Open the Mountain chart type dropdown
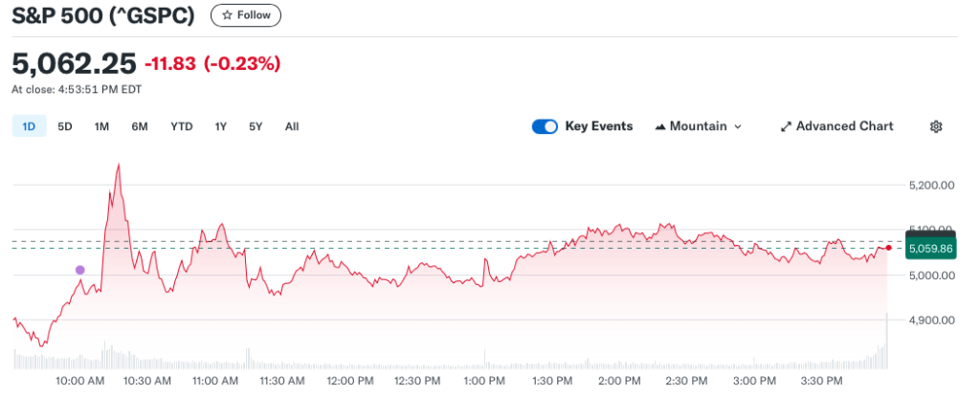980x419 pixels. (698, 126)
